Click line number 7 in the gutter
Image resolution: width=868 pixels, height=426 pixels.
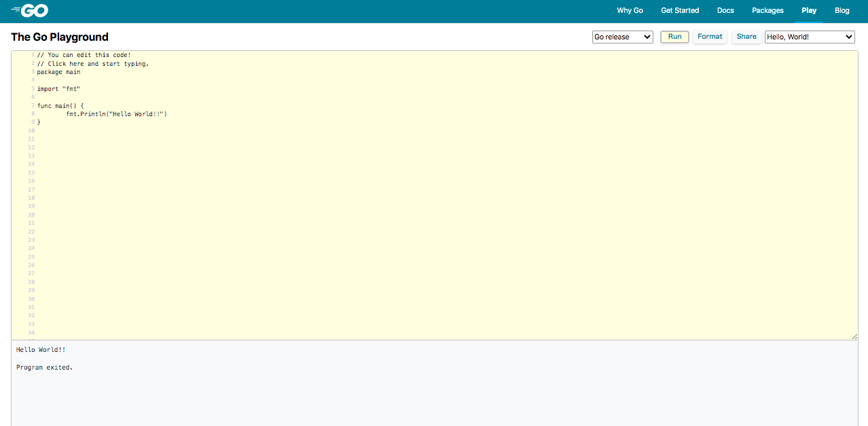click(32, 105)
